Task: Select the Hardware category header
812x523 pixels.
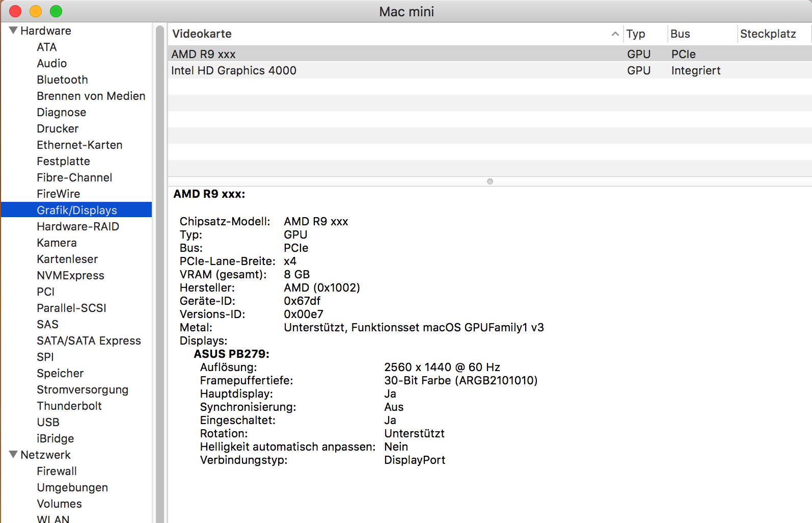Action: [x=46, y=31]
